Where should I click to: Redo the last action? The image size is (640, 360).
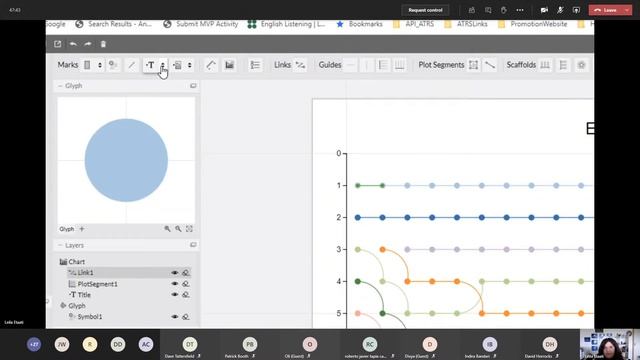click(x=88, y=44)
